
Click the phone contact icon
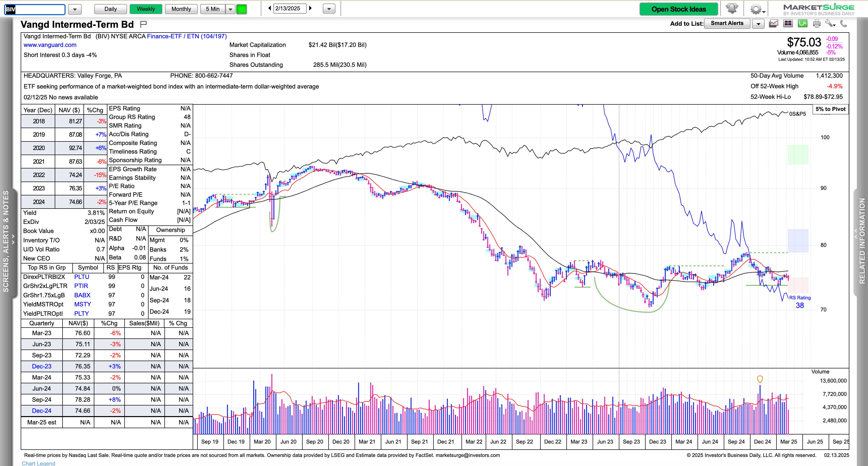pos(843,24)
